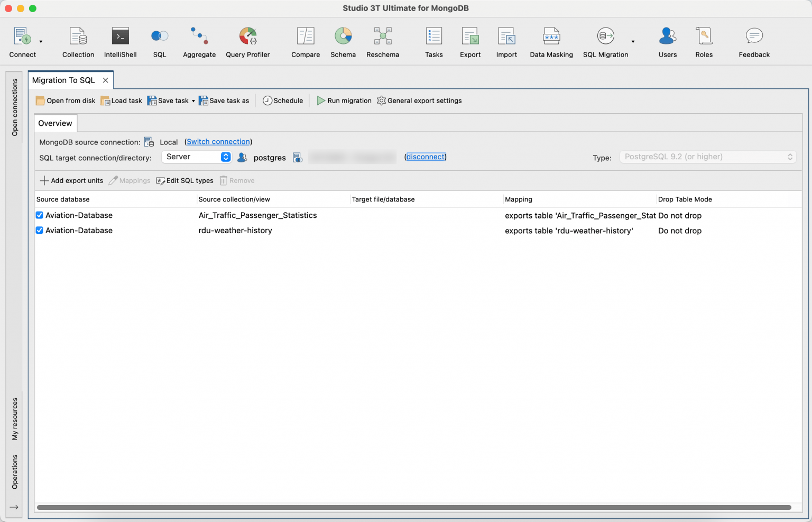Open the Collection viewer icon
The width and height of the screenshot is (812, 522).
click(78, 41)
